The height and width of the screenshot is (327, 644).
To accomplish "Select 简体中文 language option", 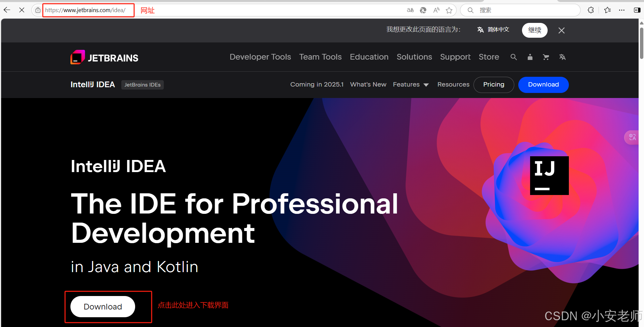I will click(x=493, y=30).
